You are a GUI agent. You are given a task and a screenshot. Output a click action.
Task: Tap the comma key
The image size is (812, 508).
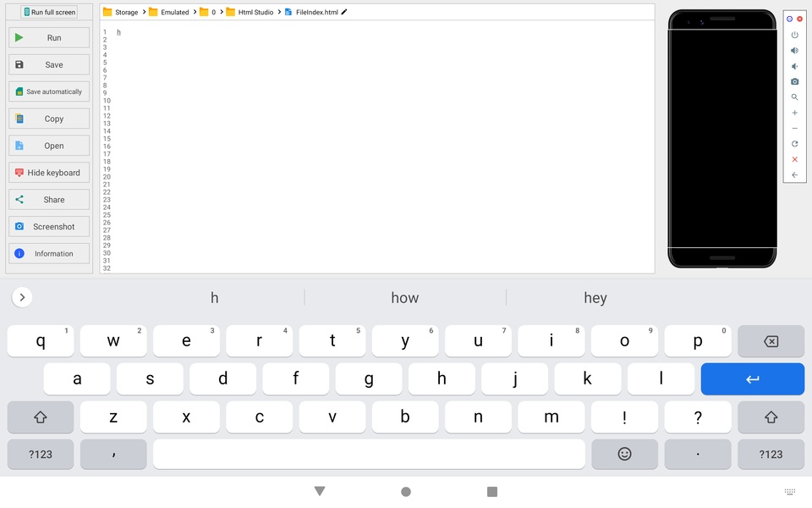tap(113, 454)
